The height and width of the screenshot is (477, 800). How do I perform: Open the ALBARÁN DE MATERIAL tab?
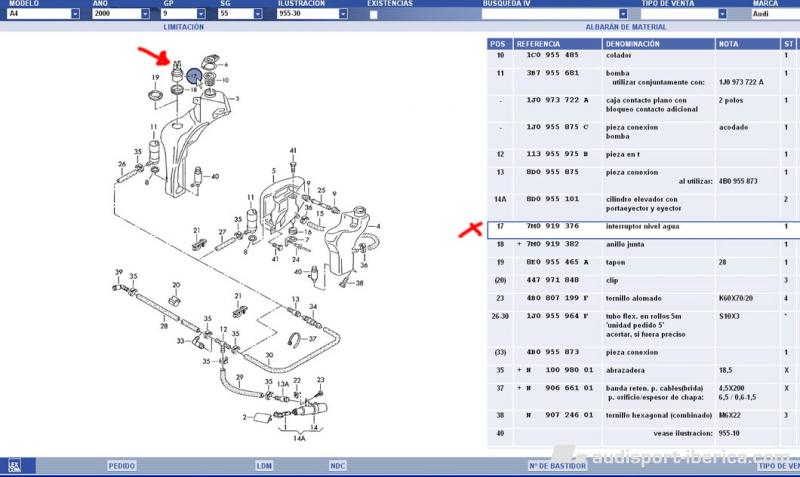pyautogui.click(x=626, y=27)
